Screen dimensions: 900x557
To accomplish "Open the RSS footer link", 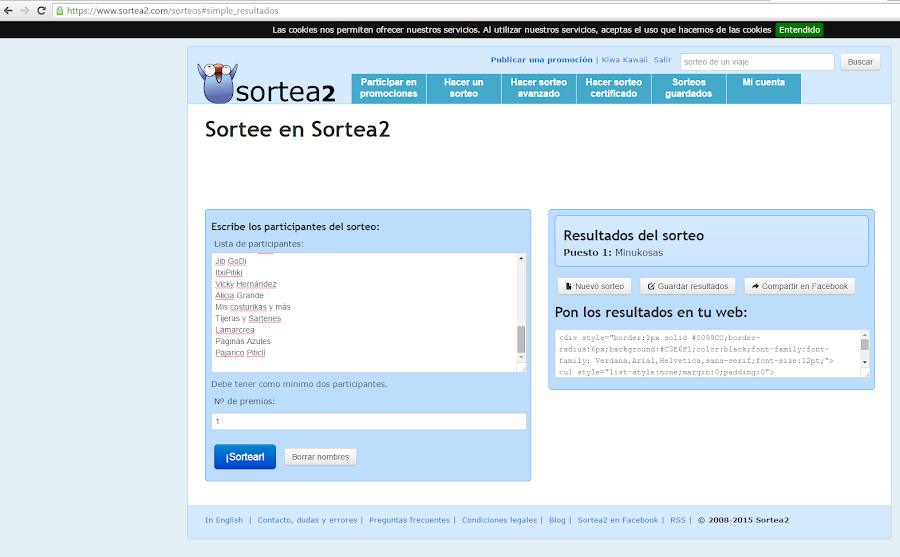I will pos(678,520).
